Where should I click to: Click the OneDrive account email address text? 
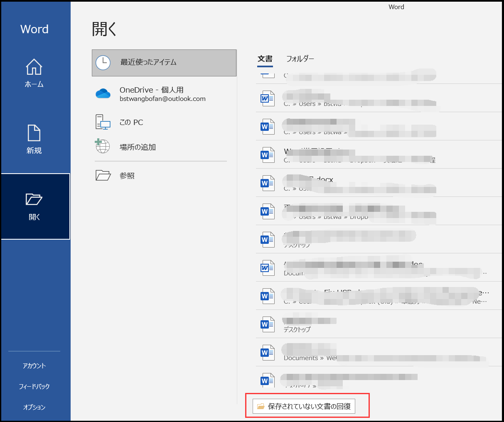click(x=162, y=99)
